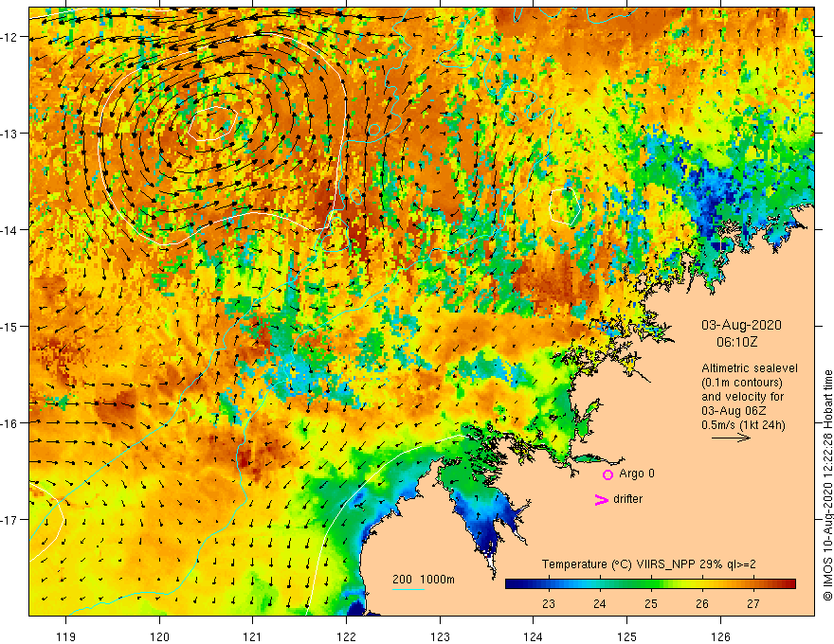Click the 03-Aug-2020 date text
This screenshot has height=644, width=834.
741,325
